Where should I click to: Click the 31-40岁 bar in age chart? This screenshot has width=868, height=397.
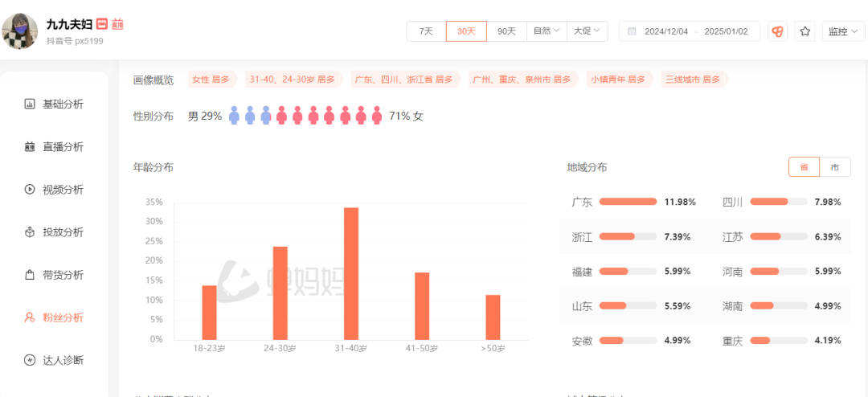coord(351,273)
